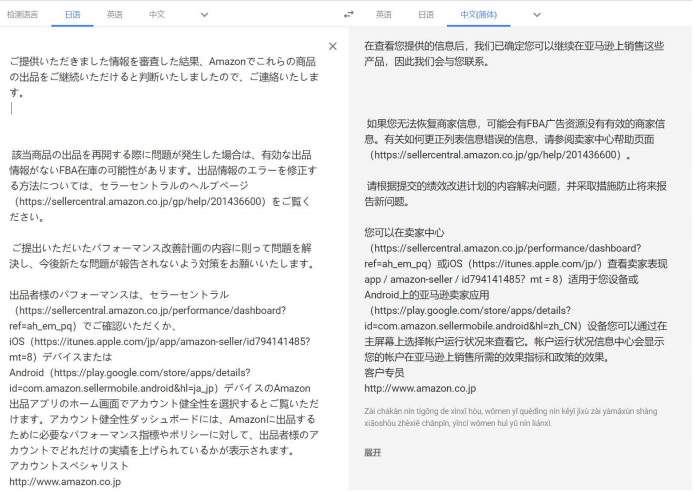Click pinyin romanization text
693x492 pixels.
pyautogui.click(x=510, y=417)
